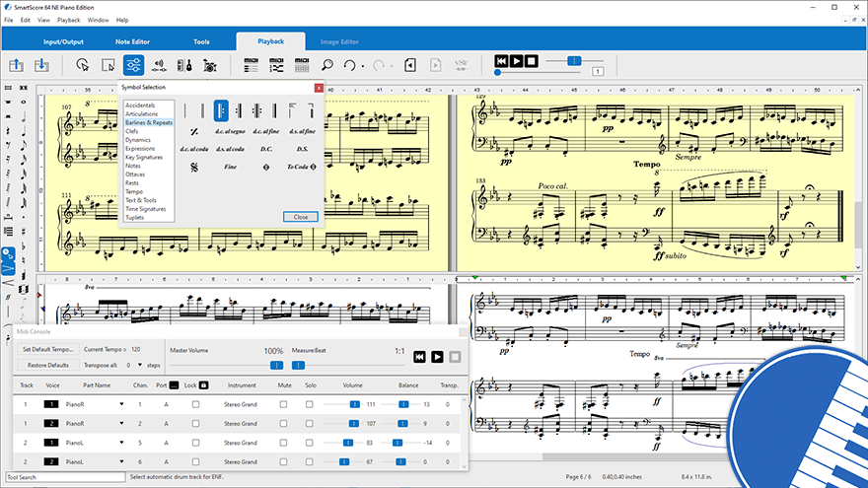Switch to the Note Editor tab
Screen dimensions: 868x488
pyautogui.click(x=132, y=41)
